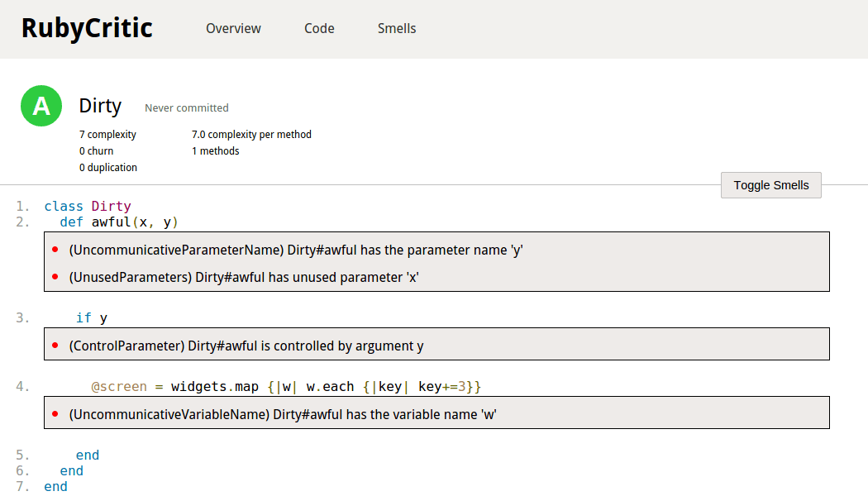Click the 'end' on line 6
The height and width of the screenshot is (496, 868).
click(71, 470)
